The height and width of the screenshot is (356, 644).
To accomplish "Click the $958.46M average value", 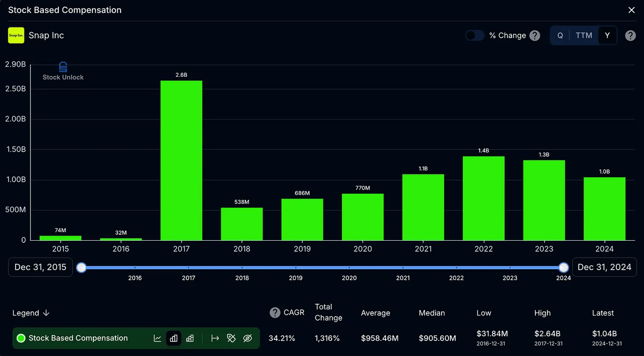I will [380, 339].
